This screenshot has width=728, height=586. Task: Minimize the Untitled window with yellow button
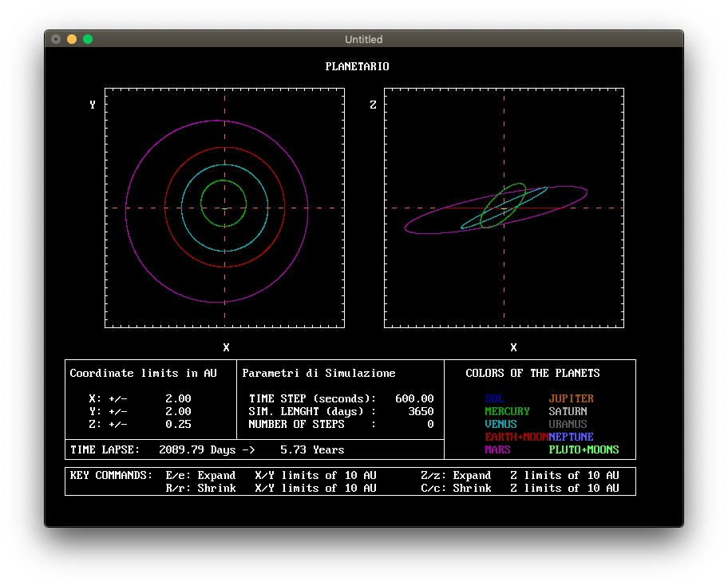pos(72,39)
